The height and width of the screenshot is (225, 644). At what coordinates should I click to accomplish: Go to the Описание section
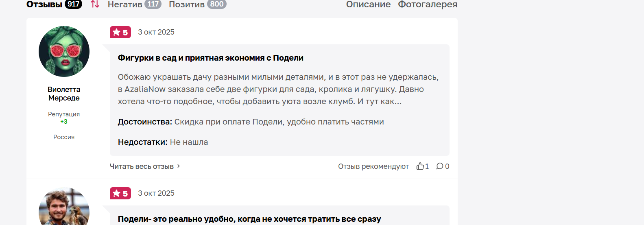368,4
